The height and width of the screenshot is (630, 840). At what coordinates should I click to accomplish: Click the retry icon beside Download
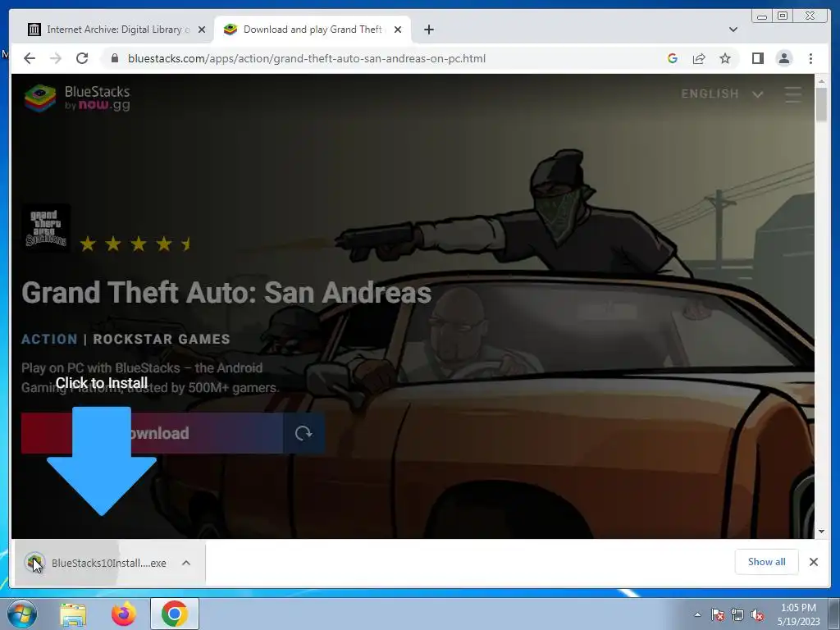point(304,433)
